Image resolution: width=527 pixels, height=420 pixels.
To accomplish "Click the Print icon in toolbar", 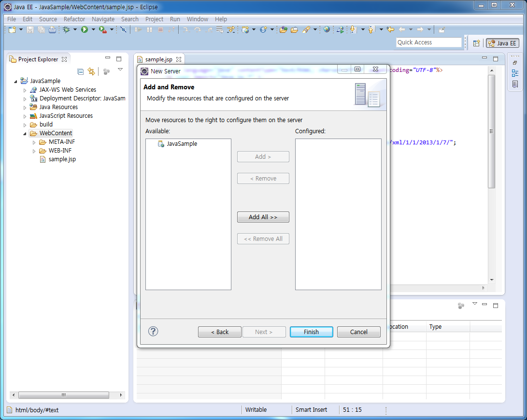I will pyautogui.click(x=52, y=30).
